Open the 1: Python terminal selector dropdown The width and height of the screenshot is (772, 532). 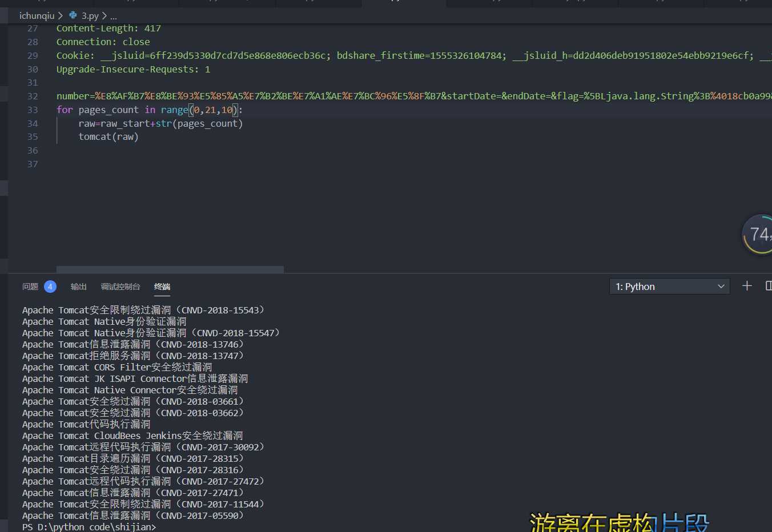point(670,287)
